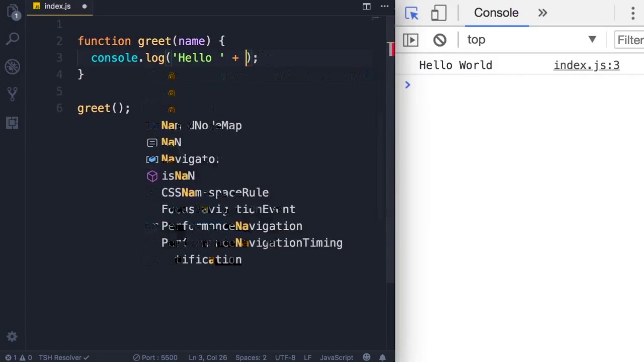Click the 'greet();' call on line 6
The height and width of the screenshot is (362, 644).
pyautogui.click(x=104, y=108)
